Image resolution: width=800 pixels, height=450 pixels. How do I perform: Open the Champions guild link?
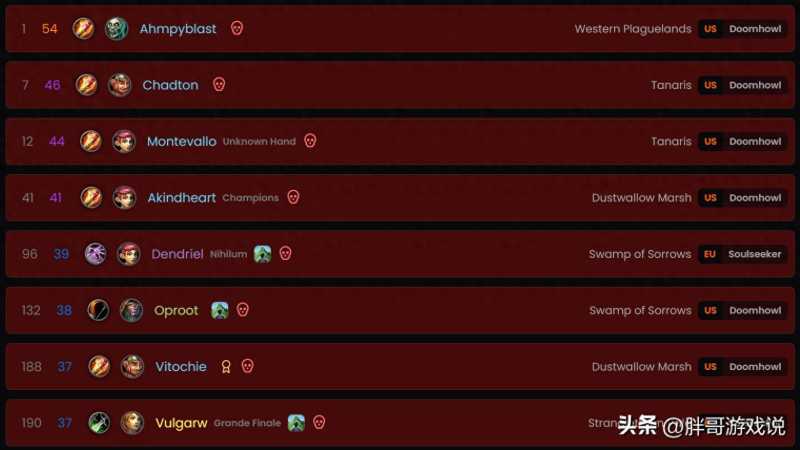pyautogui.click(x=251, y=197)
